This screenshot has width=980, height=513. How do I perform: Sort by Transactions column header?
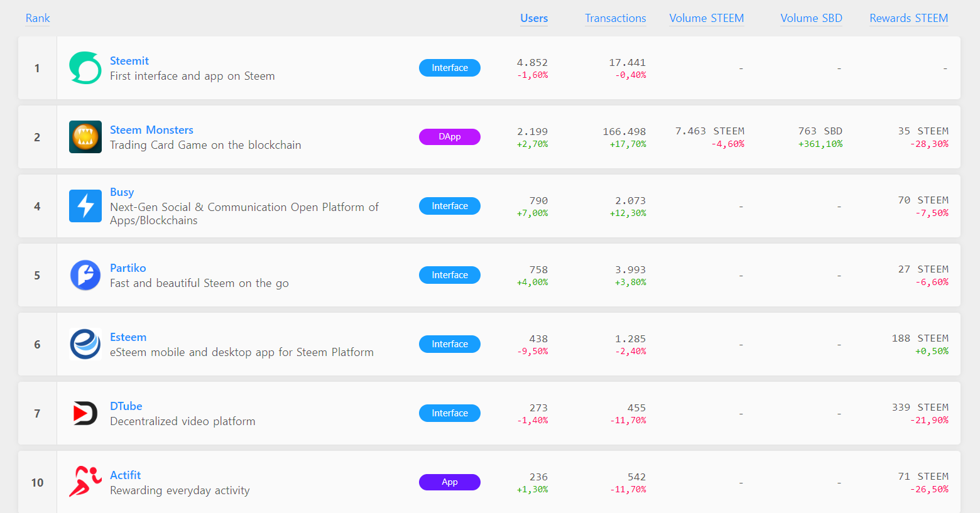[616, 18]
